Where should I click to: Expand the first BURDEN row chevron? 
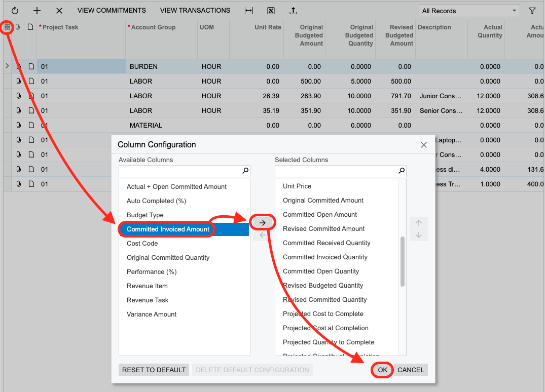tap(7, 66)
